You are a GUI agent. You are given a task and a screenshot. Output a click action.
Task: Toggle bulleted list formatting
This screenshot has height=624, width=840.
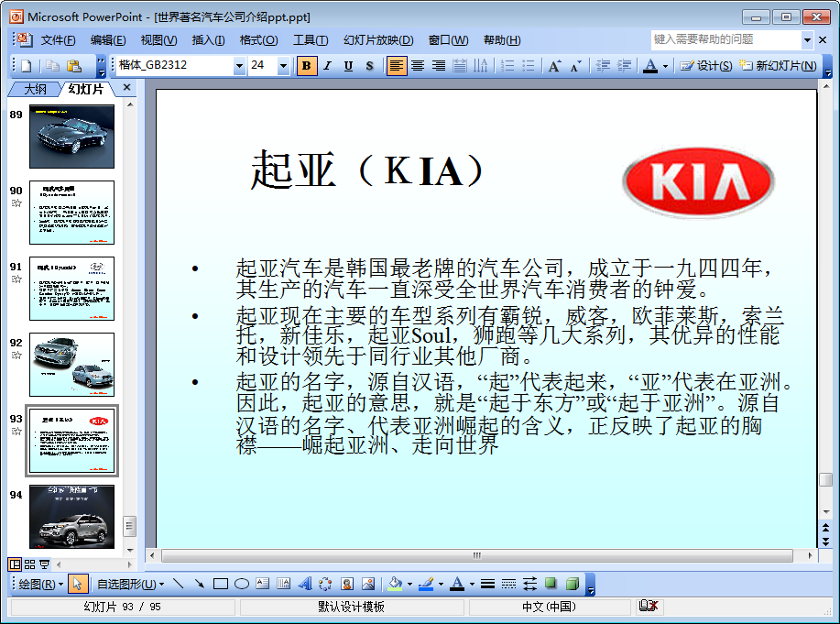[529, 65]
